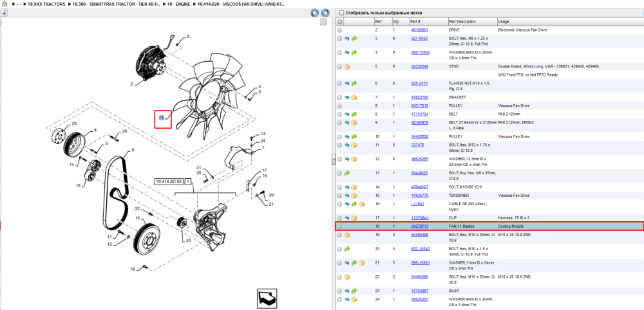Image resolution: width=644 pixels, height=310 pixels.
Task: Sort by the Part Description column header
Action: point(462,22)
